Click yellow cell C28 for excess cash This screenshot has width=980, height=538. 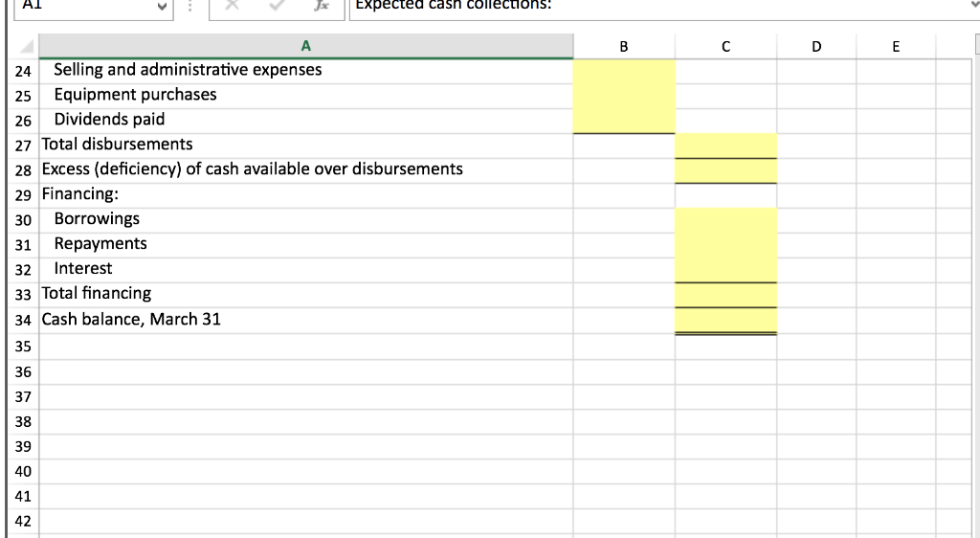tap(725, 170)
